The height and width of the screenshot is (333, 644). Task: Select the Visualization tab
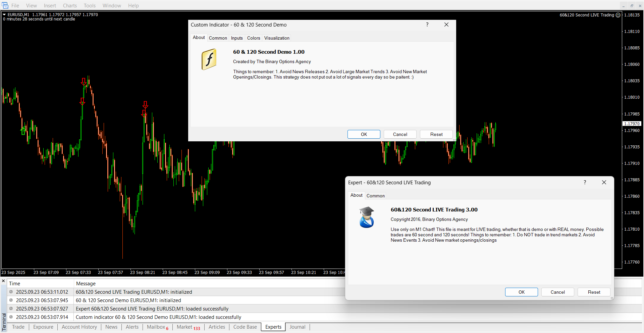pos(277,38)
